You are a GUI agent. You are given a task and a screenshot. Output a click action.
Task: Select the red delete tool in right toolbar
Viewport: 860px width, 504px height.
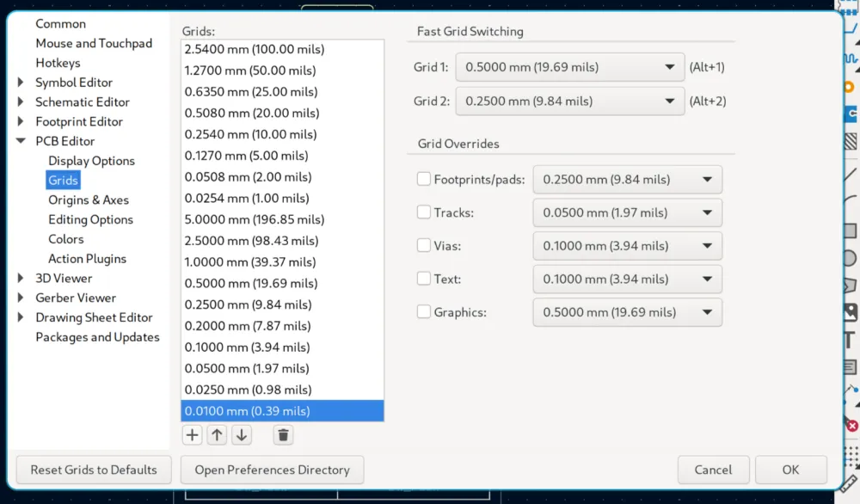coord(851,425)
